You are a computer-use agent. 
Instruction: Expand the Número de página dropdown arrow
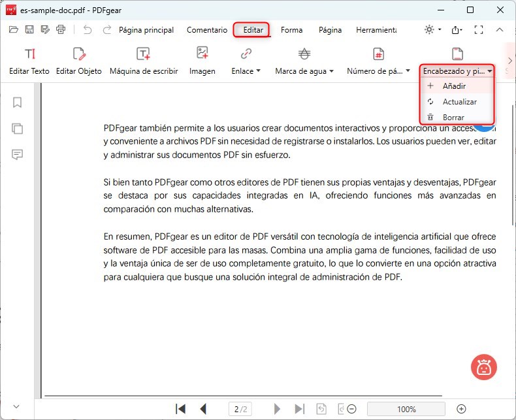click(x=408, y=71)
